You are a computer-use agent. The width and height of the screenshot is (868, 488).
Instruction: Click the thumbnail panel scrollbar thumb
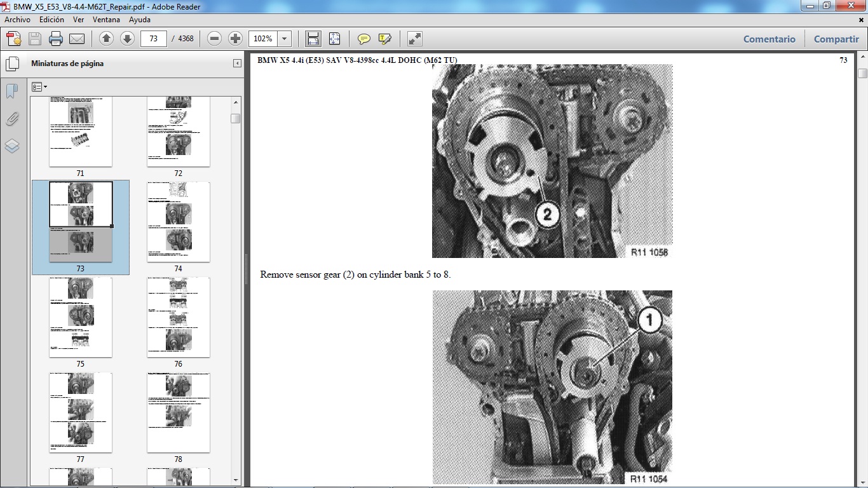coord(236,118)
